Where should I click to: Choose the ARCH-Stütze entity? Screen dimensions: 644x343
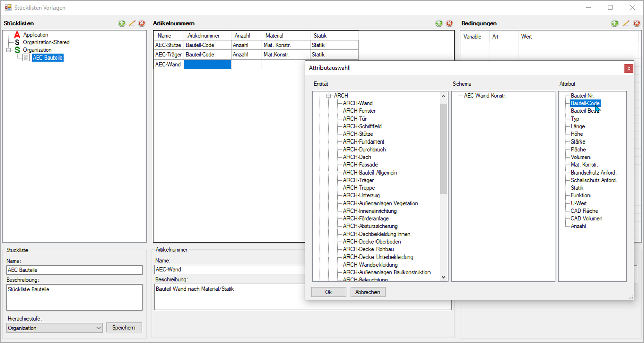coord(358,134)
